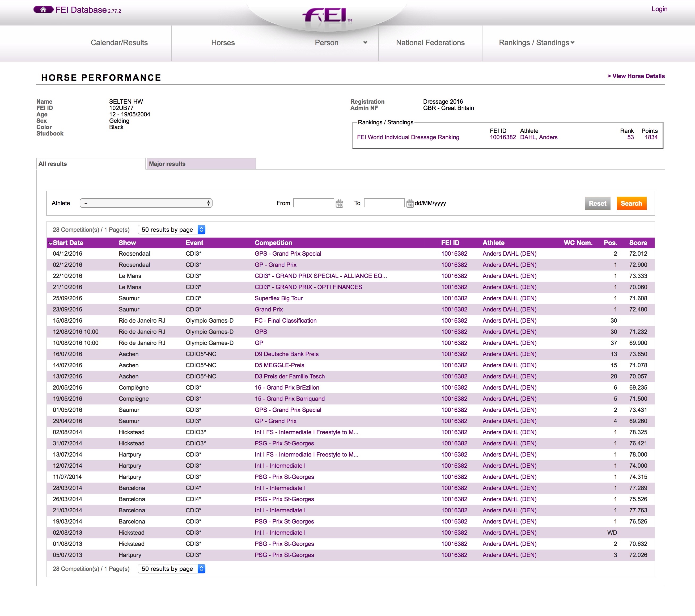
Task: Click the Login link
Action: tap(659, 9)
